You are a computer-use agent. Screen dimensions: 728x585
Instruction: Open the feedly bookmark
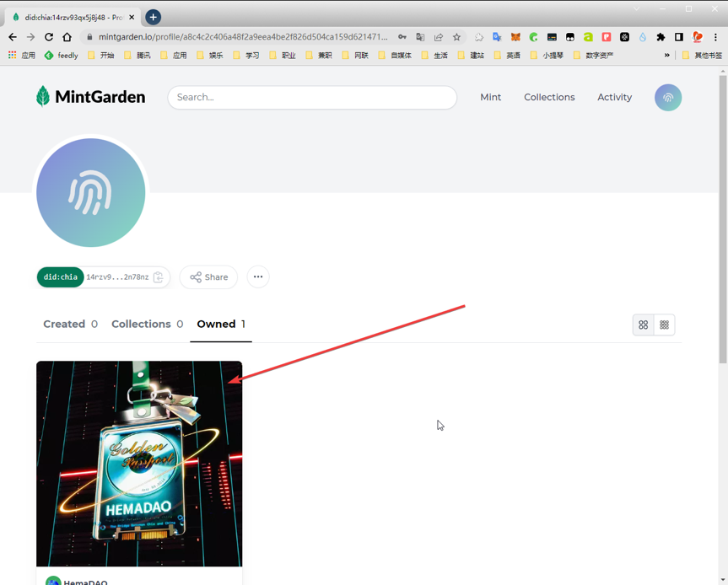62,55
